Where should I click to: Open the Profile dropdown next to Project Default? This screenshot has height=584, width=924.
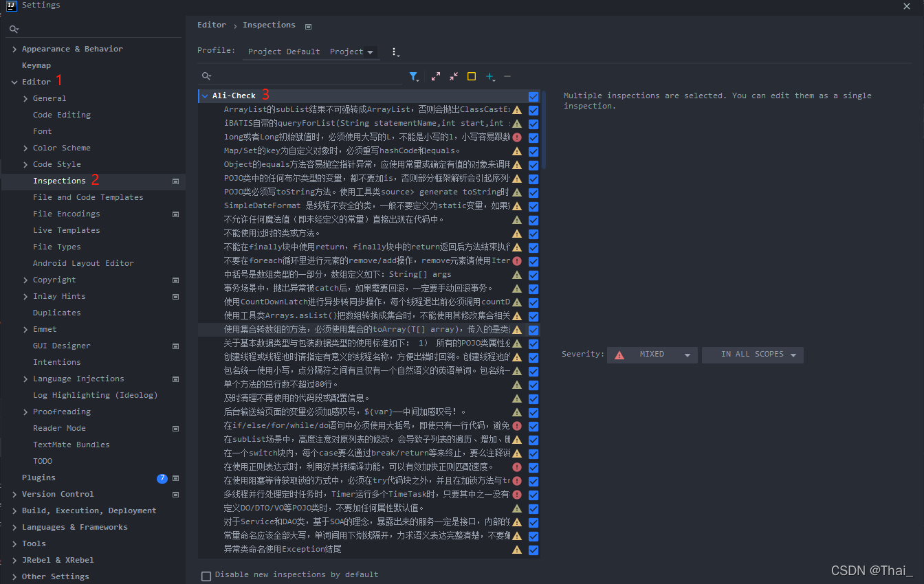click(x=353, y=52)
